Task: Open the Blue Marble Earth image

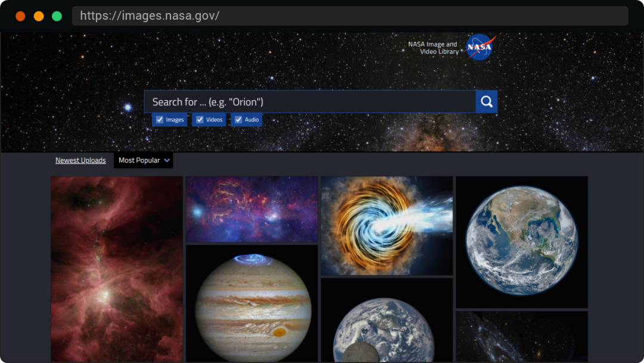Action: tap(522, 242)
